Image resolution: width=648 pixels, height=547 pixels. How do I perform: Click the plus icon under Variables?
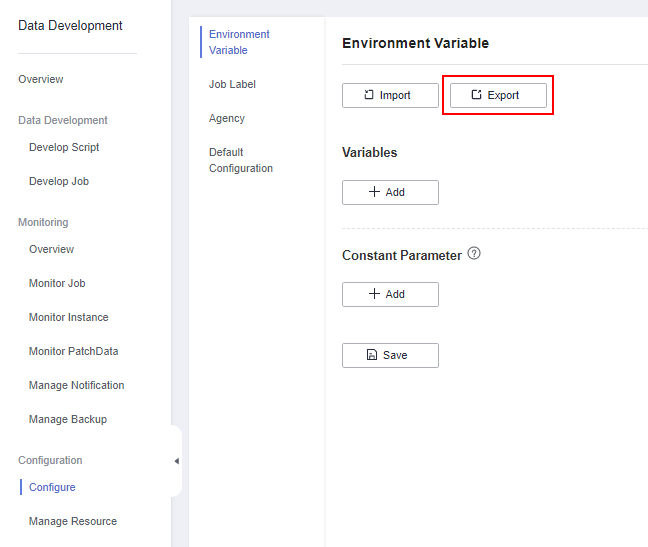pyautogui.click(x=374, y=192)
